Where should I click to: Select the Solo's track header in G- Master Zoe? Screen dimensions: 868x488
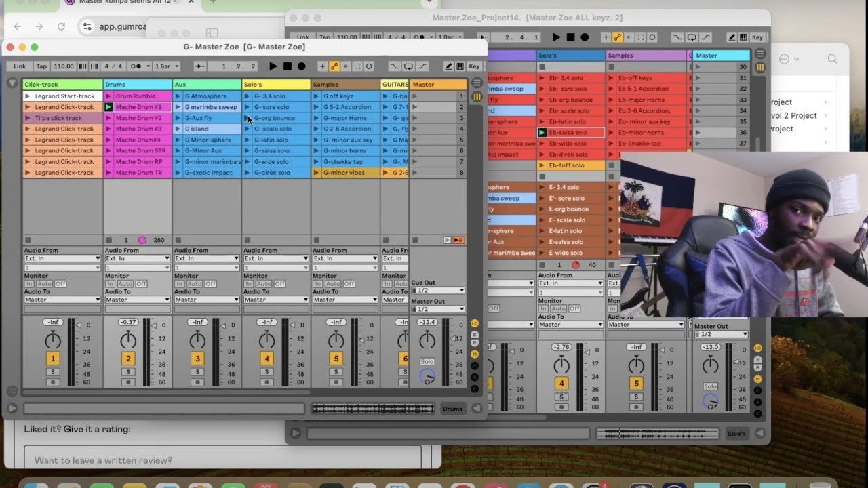click(x=276, y=85)
